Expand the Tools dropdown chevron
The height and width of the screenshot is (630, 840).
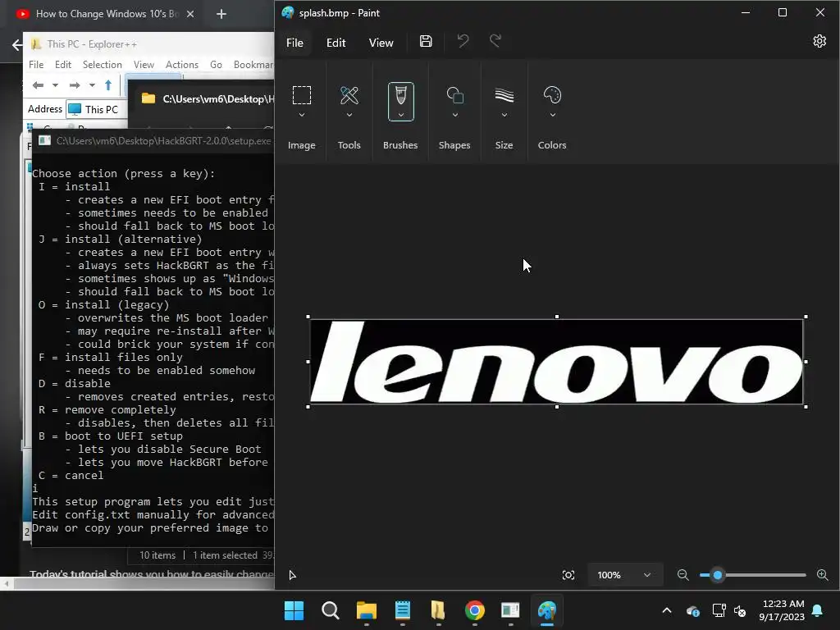(349, 115)
